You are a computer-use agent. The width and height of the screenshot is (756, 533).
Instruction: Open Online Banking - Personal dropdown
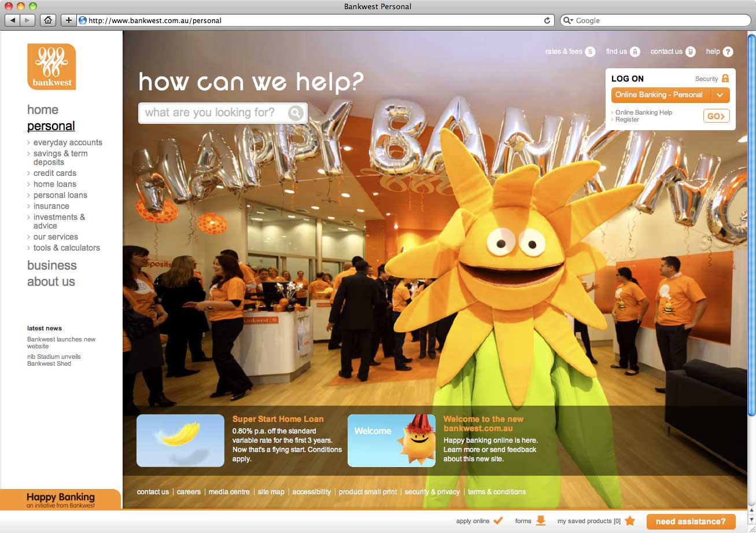[x=670, y=95]
